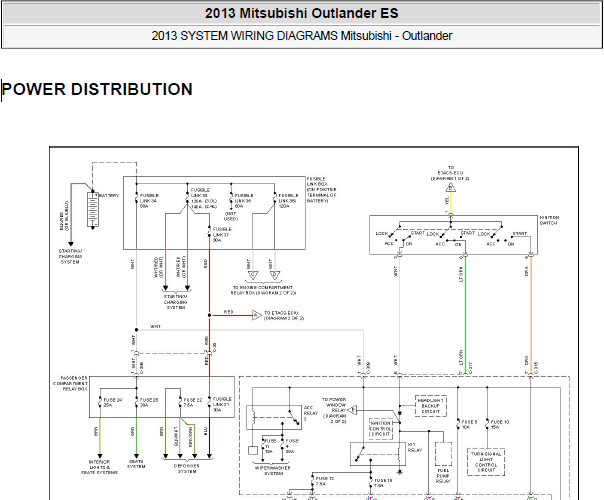Click "Passenger Compartment Relay Box" label
Image resolution: width=604 pixels, height=500 pixels.
point(70,384)
